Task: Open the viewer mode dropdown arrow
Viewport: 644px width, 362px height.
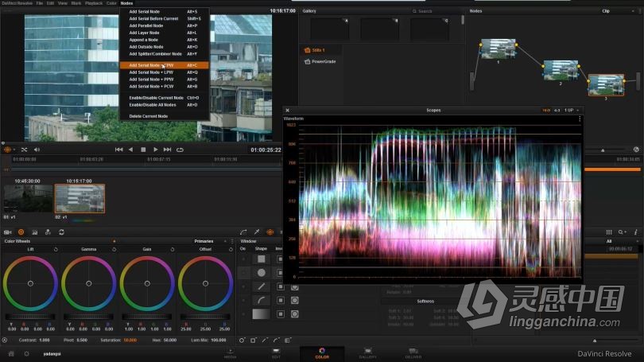Action: pos(14,150)
